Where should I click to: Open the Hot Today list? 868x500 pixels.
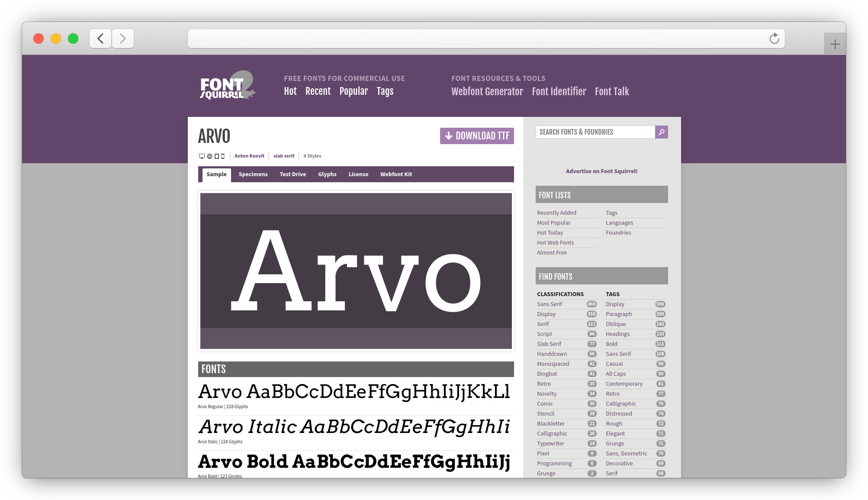(550, 233)
